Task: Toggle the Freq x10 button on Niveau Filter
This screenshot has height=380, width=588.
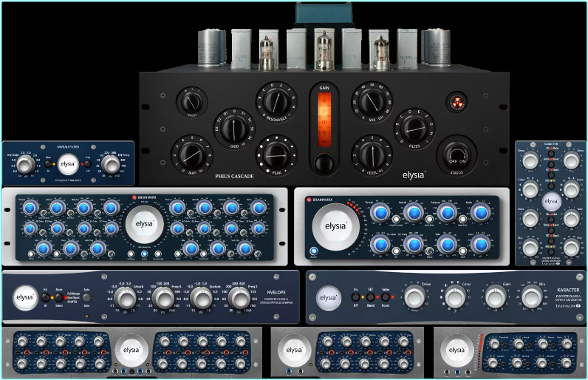Action: pos(87,164)
